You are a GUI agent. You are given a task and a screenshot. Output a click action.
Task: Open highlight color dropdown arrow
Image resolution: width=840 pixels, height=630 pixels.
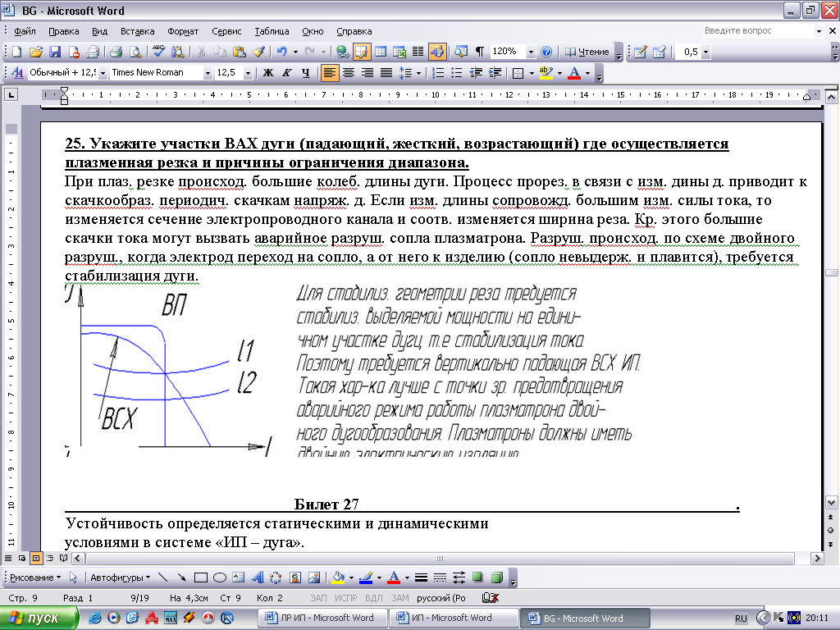pyautogui.click(x=559, y=72)
